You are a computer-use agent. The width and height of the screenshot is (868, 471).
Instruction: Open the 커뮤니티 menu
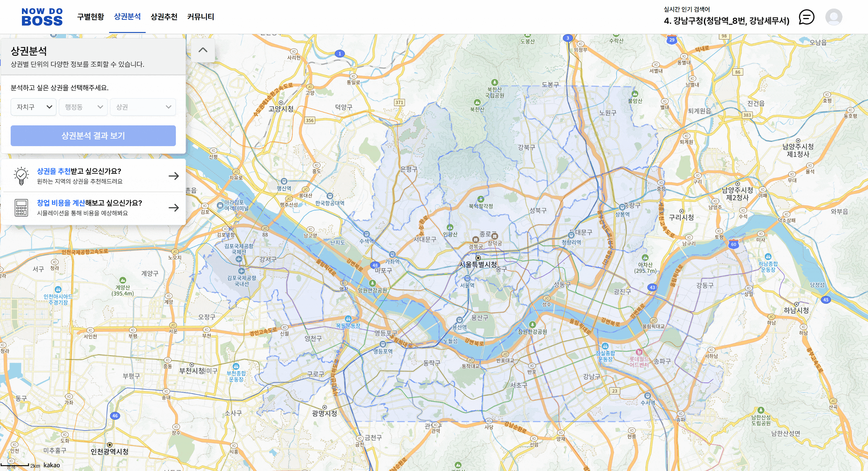point(201,16)
